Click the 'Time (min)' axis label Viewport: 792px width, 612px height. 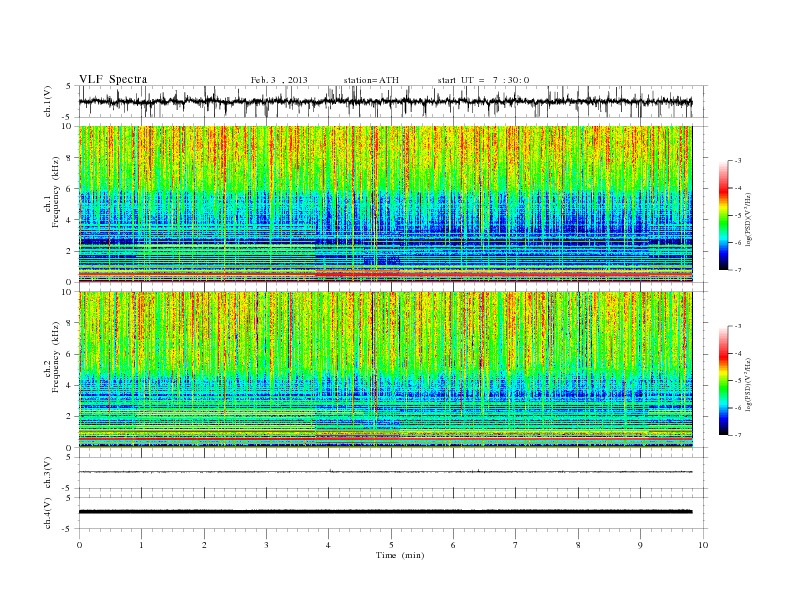pyautogui.click(x=400, y=555)
